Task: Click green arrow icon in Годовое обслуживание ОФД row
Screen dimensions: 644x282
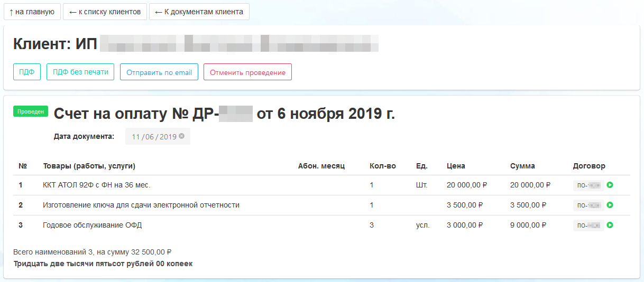Action: (610, 225)
